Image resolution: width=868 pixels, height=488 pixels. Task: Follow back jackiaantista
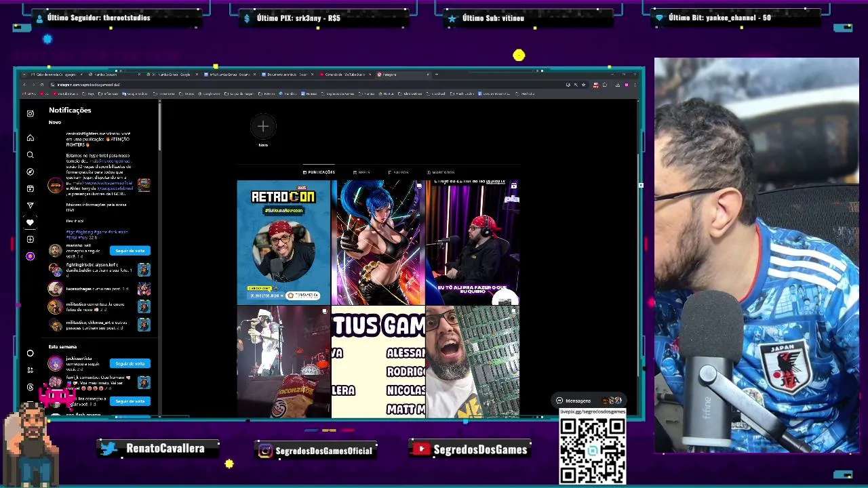pyautogui.click(x=130, y=363)
